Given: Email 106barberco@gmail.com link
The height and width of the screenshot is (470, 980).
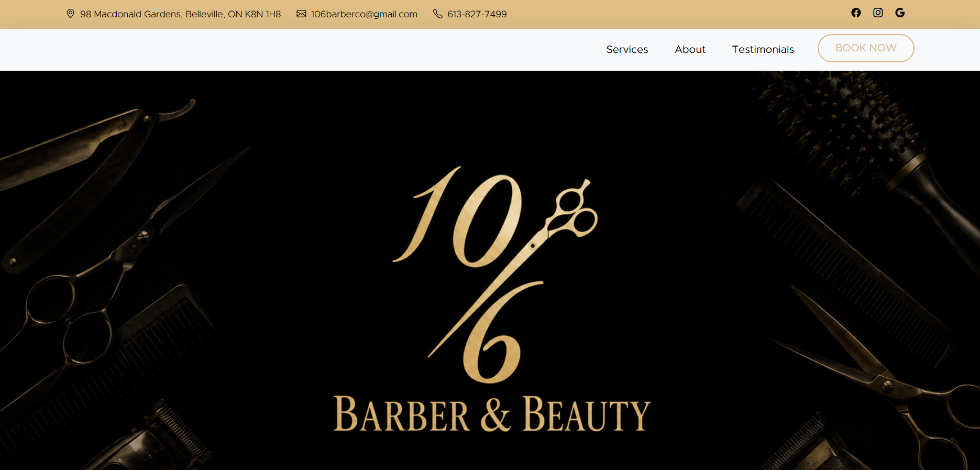Looking at the screenshot, I should tap(364, 14).
